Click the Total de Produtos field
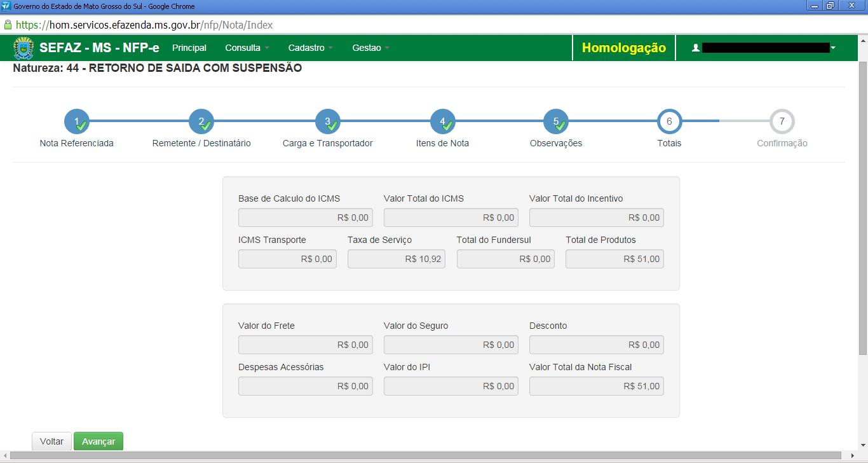 click(614, 259)
